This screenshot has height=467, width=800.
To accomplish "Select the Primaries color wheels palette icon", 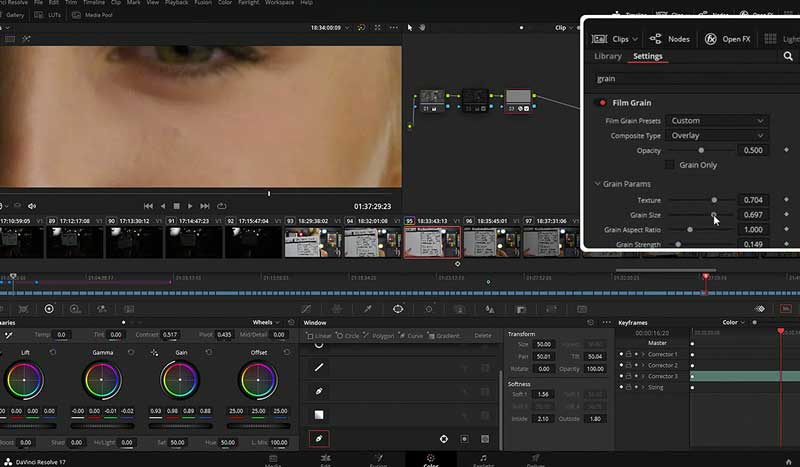I will click(49, 309).
